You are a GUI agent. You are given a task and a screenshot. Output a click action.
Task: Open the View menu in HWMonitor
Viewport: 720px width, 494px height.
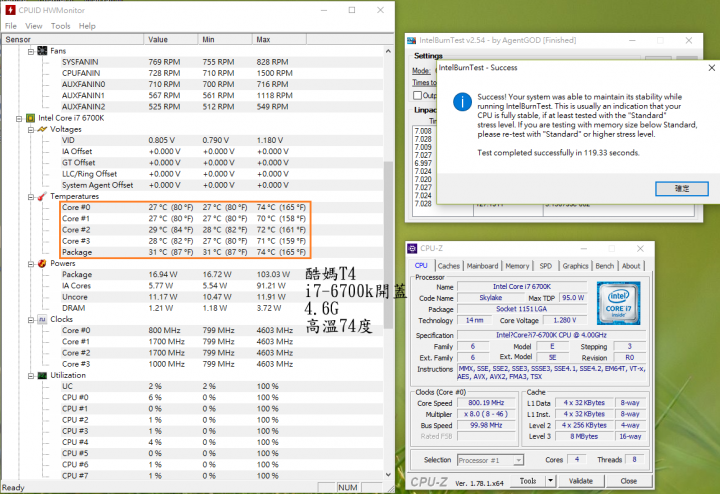34,26
